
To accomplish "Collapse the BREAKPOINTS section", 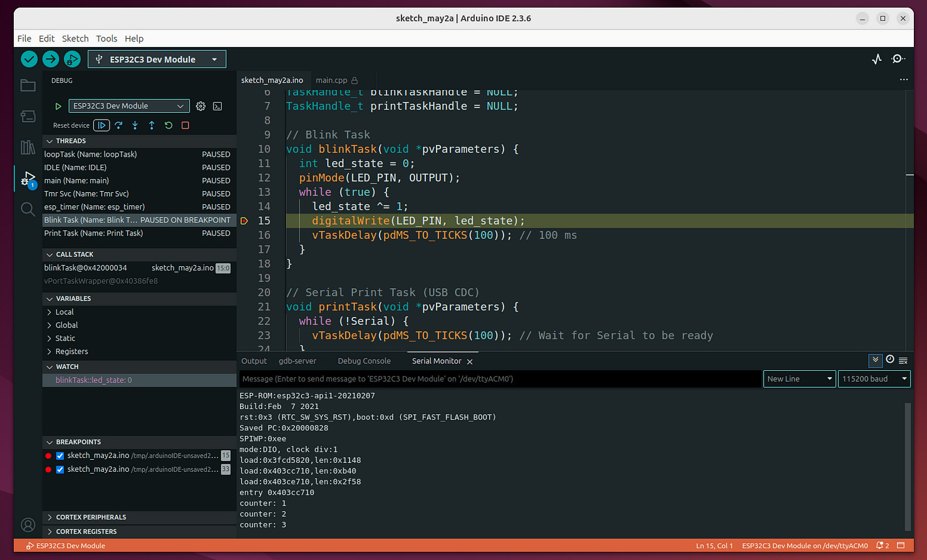I will click(139, 442).
